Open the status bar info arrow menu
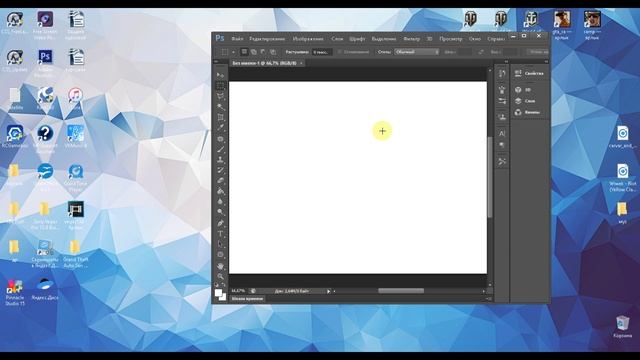 click(x=328, y=291)
